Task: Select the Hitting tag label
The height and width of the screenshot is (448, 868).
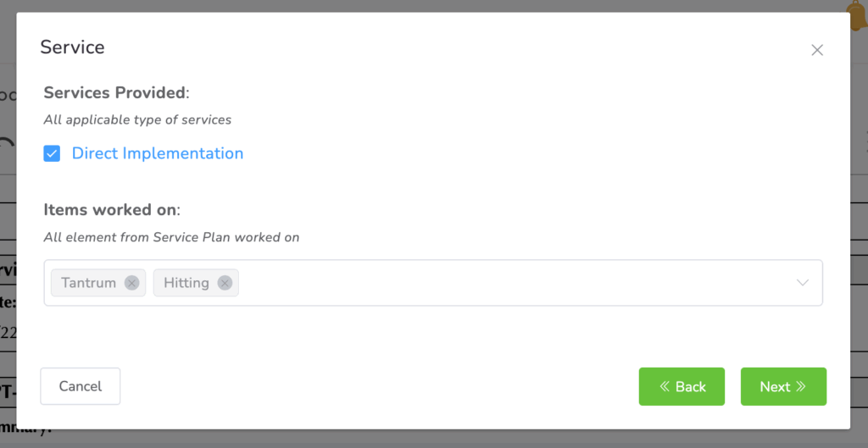Action: coord(186,283)
